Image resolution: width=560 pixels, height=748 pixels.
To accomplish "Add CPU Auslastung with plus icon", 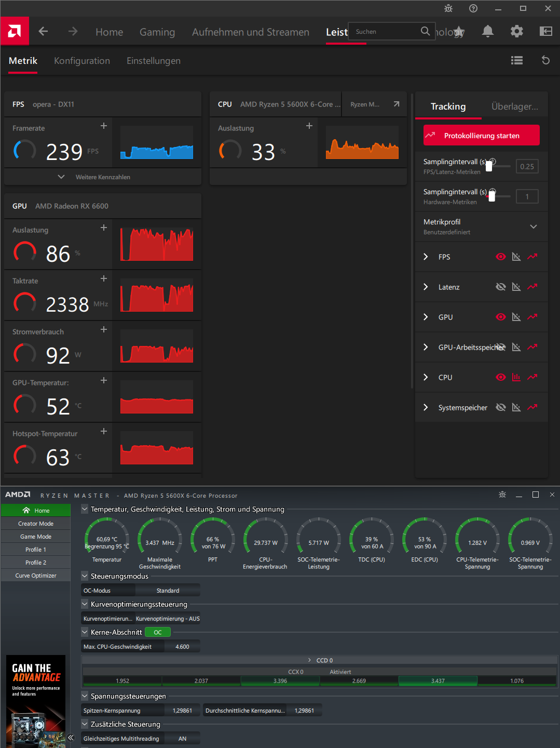I will (309, 126).
